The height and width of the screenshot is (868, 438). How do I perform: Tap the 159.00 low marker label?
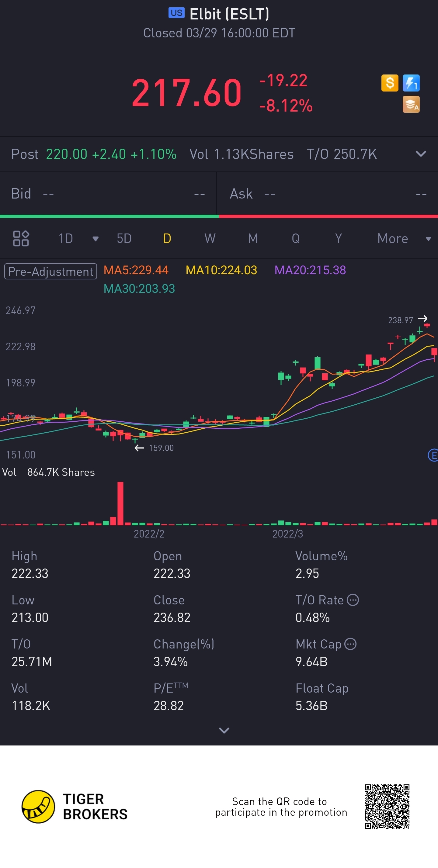pyautogui.click(x=161, y=448)
